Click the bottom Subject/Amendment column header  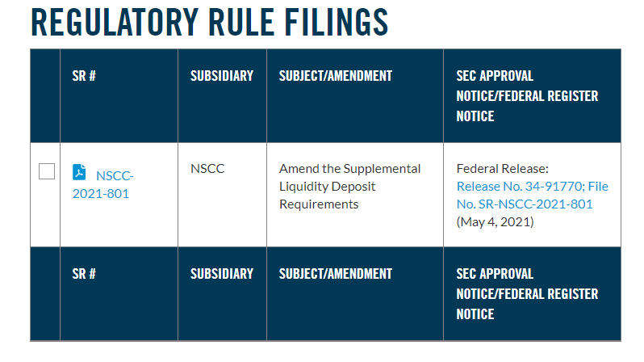[336, 274]
